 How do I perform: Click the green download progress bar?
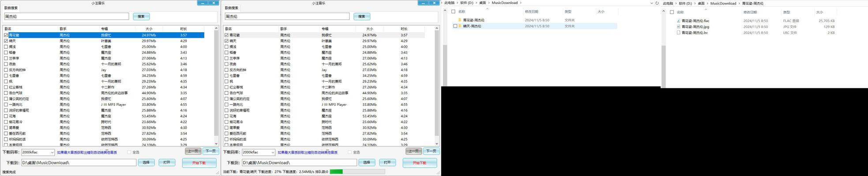pyautogui.click(x=357, y=172)
